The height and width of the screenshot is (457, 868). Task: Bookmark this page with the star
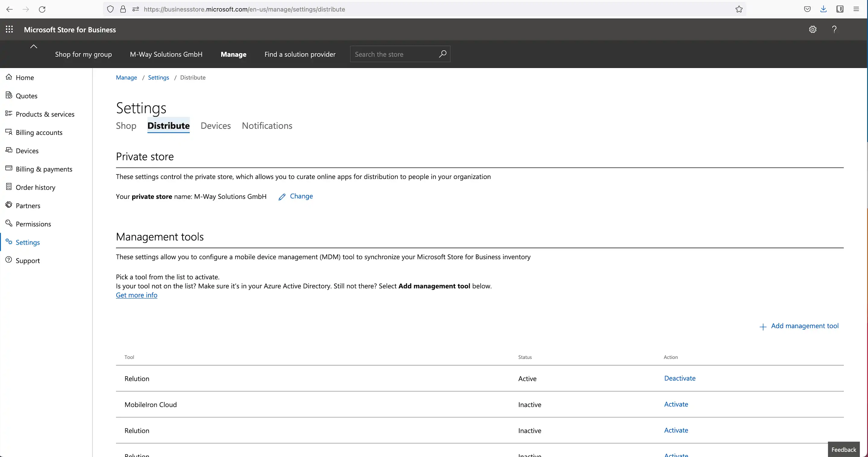click(x=739, y=9)
